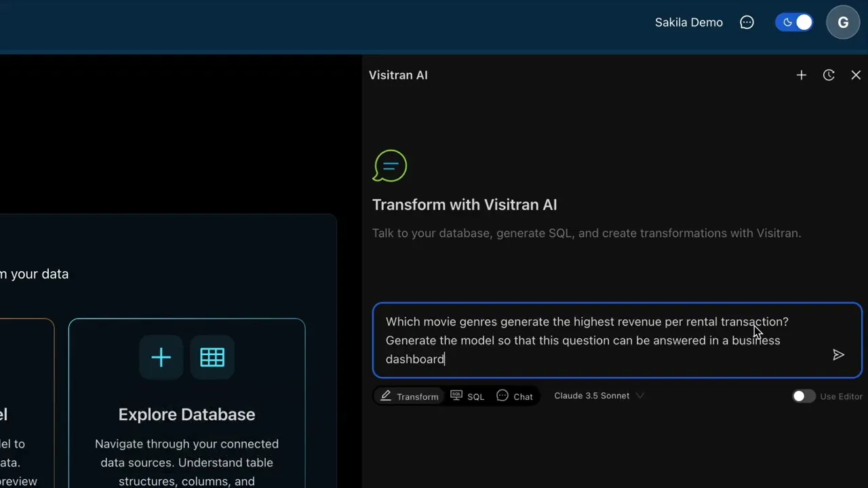Open the chat bubble icon beside Sakila Demo
Viewport: 868px width, 488px height.
click(747, 22)
